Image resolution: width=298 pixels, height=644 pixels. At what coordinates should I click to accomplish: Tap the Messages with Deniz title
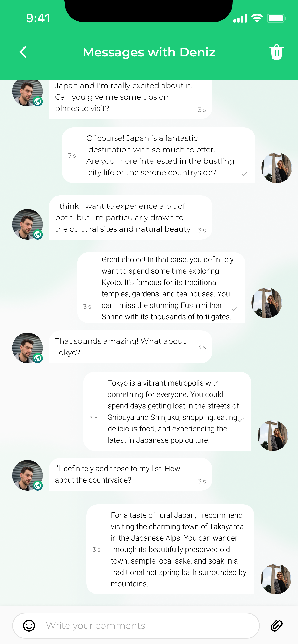(149, 52)
